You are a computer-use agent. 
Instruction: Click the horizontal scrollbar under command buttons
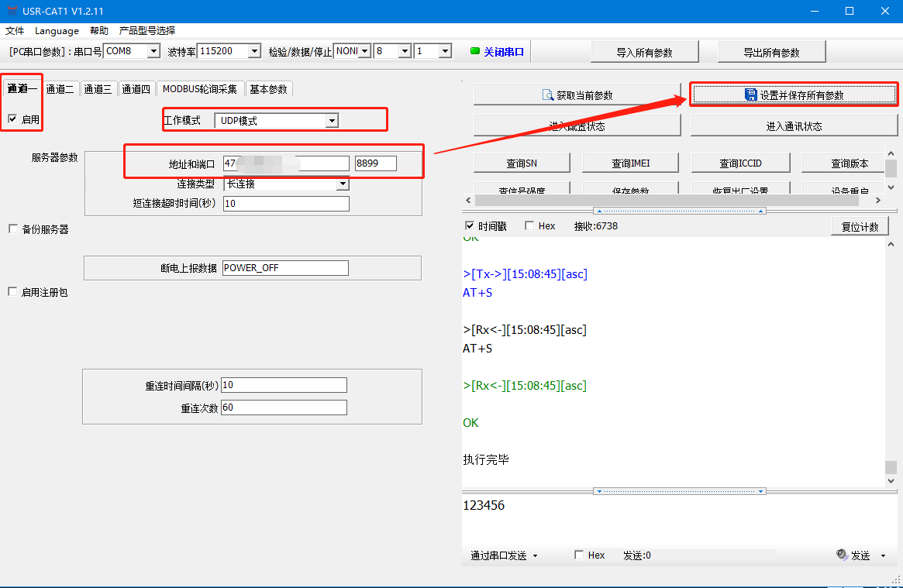[667, 200]
